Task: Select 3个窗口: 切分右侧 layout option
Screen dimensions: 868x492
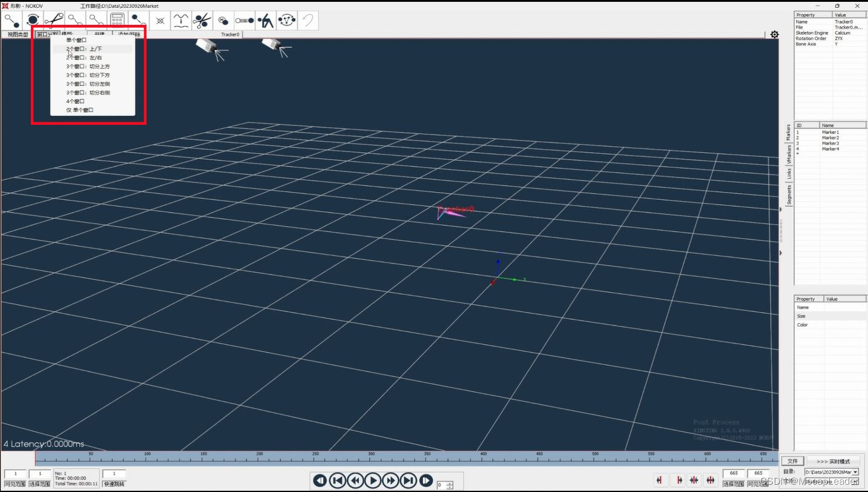Action: pos(92,93)
